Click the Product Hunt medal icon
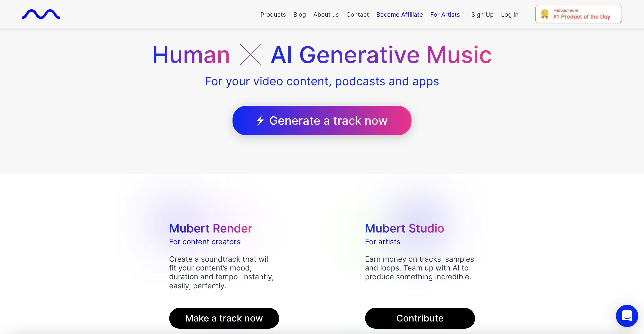The height and width of the screenshot is (334, 644). point(544,14)
